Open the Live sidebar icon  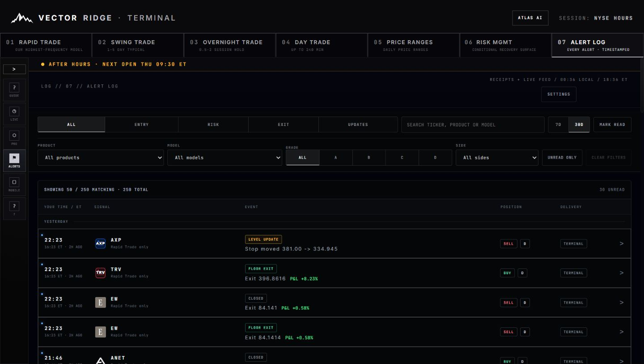[14, 114]
